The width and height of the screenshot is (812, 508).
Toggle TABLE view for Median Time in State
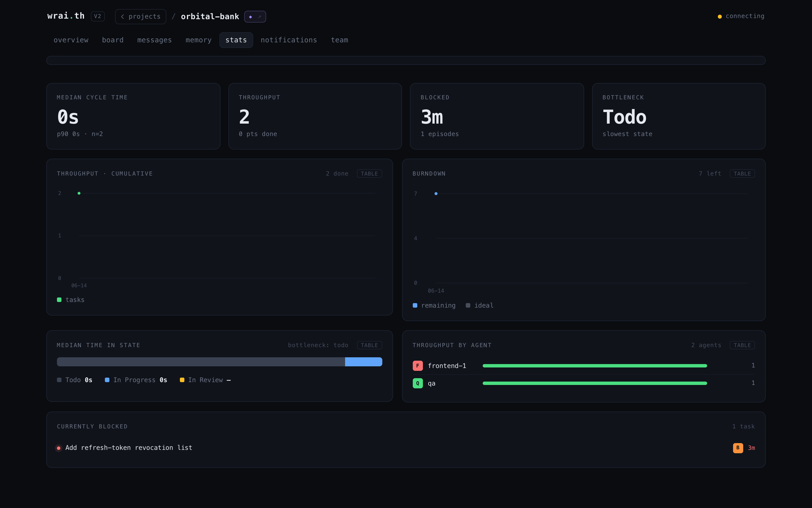(369, 345)
